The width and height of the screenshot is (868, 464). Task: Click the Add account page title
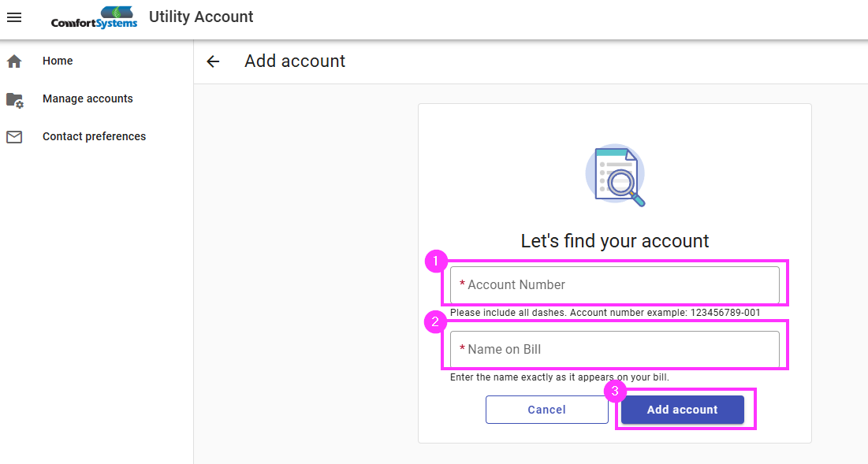coord(295,61)
